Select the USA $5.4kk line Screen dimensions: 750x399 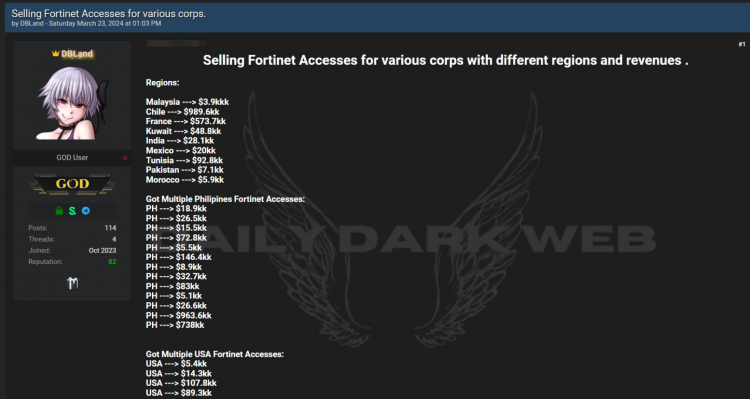(176, 364)
